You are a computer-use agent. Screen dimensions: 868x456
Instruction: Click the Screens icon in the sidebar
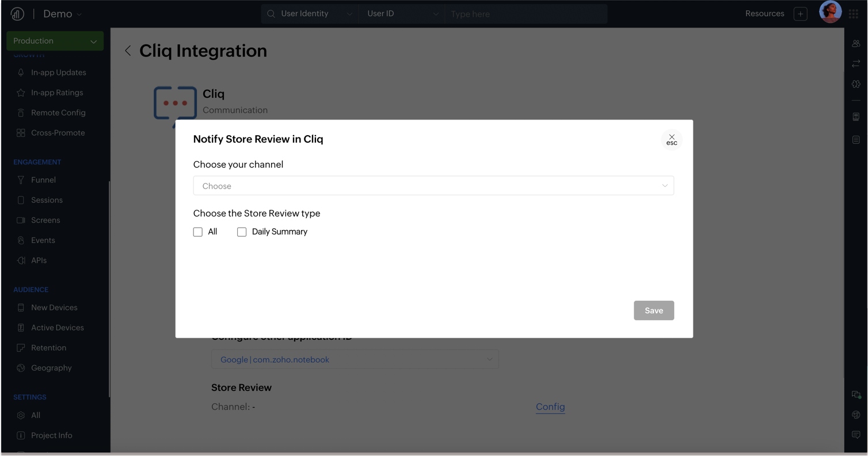tap(21, 220)
